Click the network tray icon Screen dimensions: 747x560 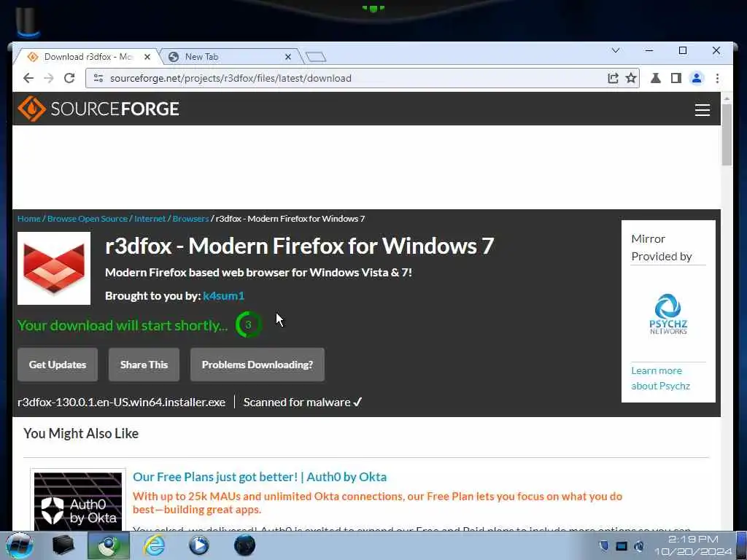tap(622, 545)
